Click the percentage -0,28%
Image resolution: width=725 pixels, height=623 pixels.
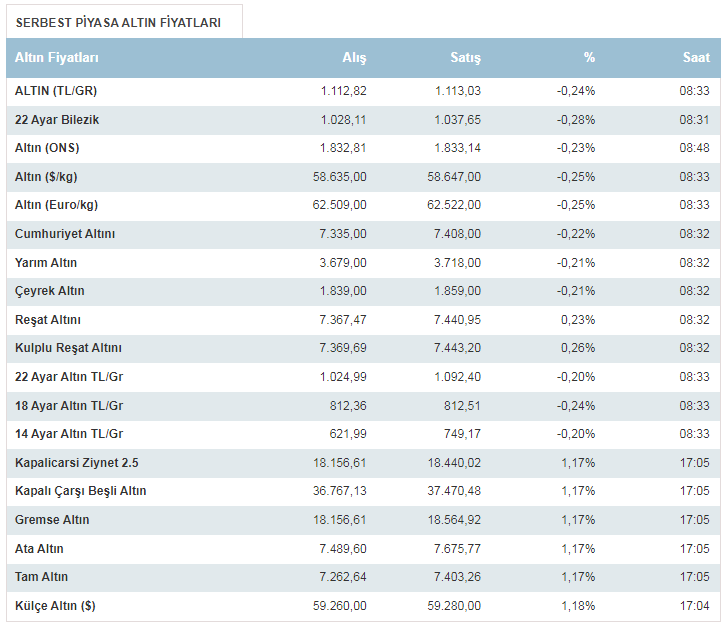pos(576,120)
